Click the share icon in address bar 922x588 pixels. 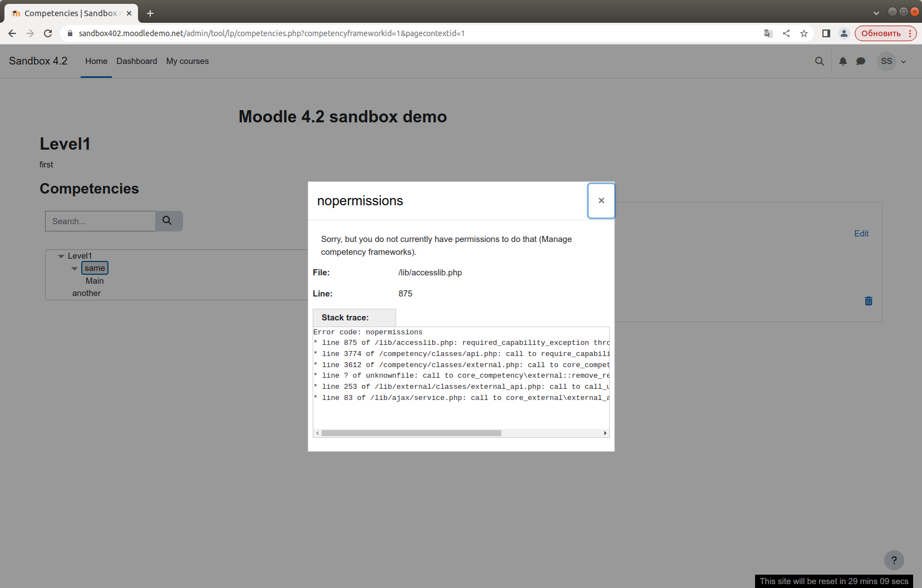pyautogui.click(x=786, y=33)
